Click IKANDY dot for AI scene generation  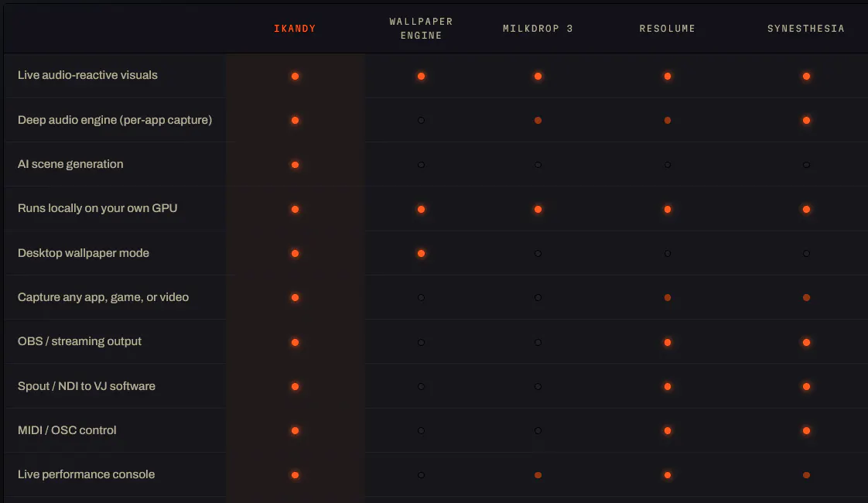click(295, 165)
